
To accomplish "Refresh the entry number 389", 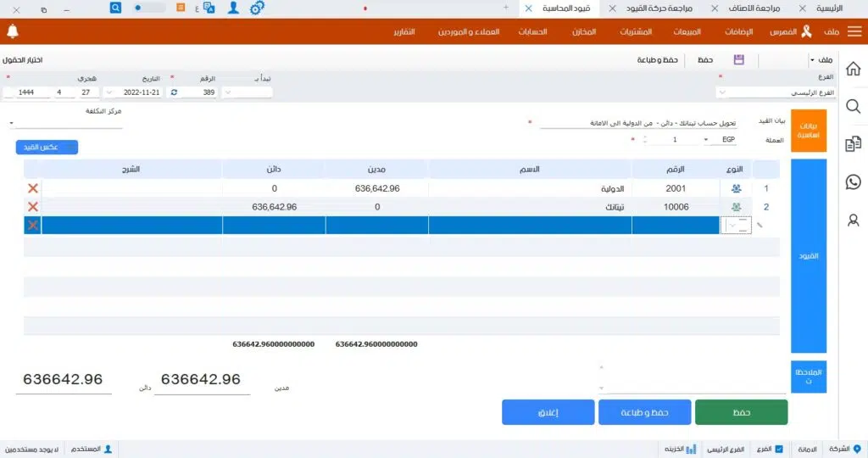I will (x=175, y=92).
